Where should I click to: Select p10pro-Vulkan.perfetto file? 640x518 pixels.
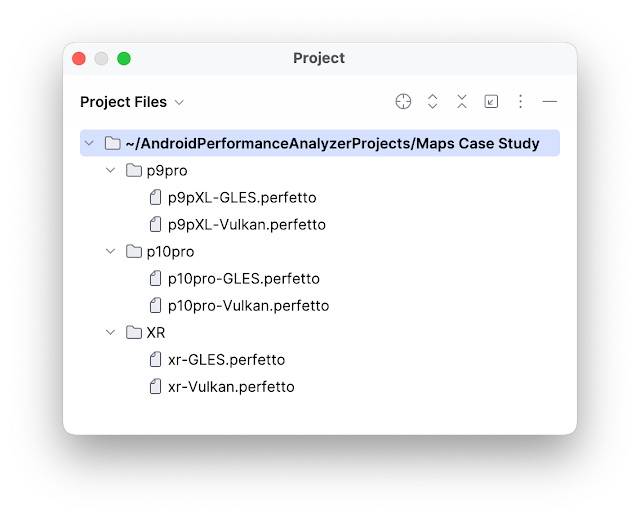[x=248, y=306]
